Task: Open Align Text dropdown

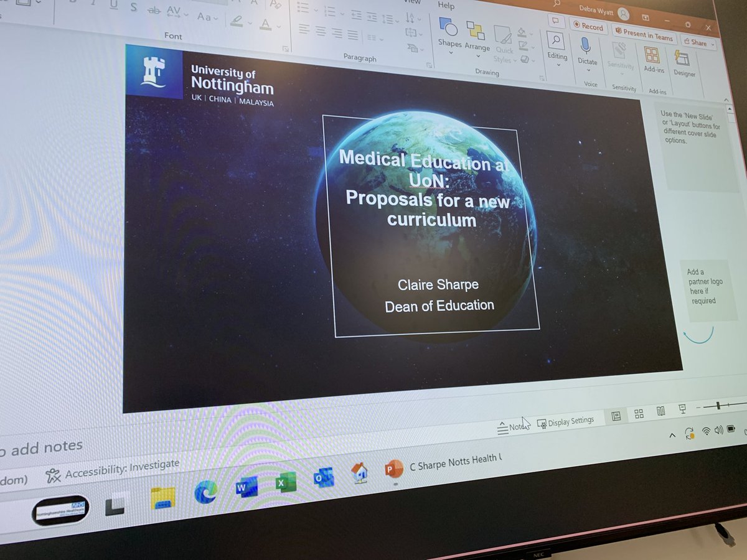Action: pyautogui.click(x=413, y=33)
